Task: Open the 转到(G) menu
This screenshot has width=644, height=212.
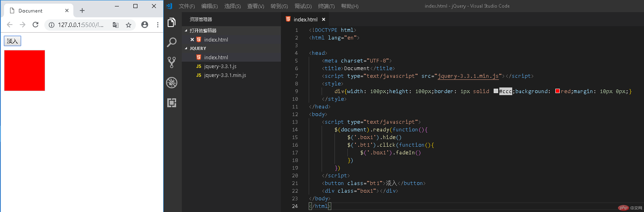Action: click(279, 6)
